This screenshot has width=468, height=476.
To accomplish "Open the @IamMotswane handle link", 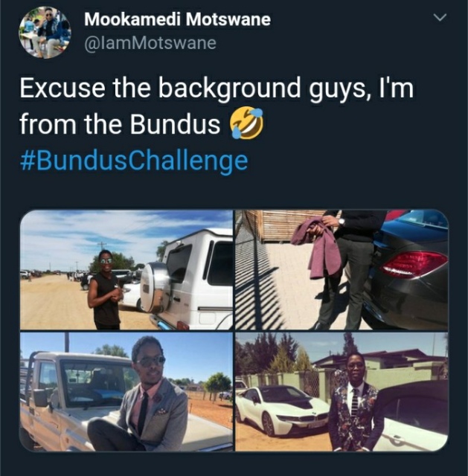I will pos(150,43).
